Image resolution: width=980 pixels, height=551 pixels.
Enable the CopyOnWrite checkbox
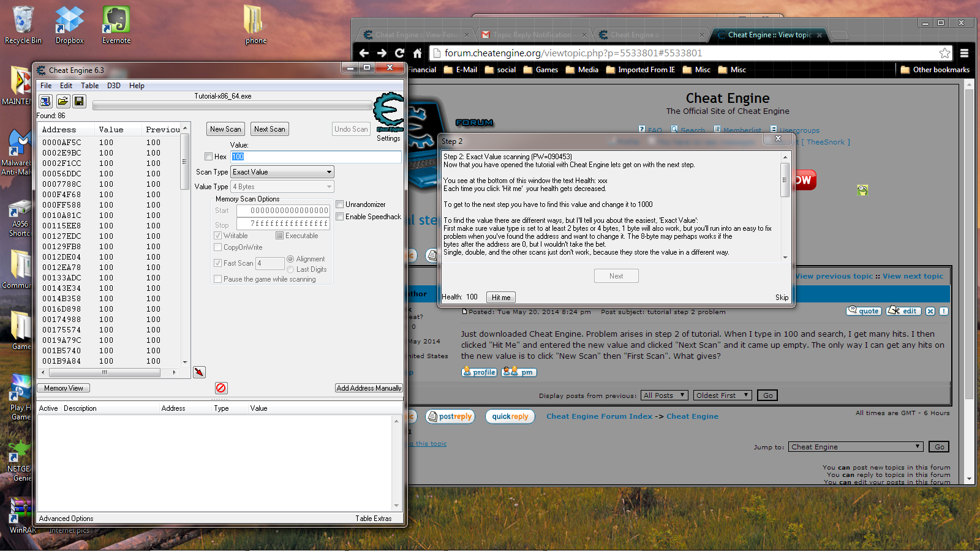pyautogui.click(x=218, y=247)
